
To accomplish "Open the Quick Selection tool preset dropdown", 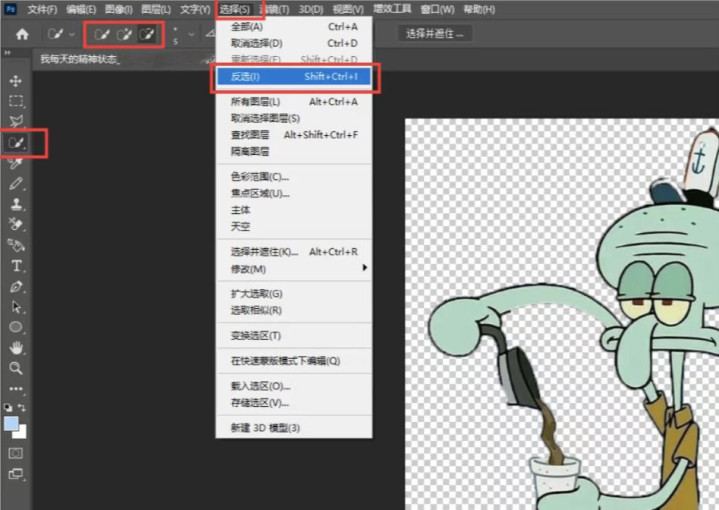I will (x=72, y=34).
